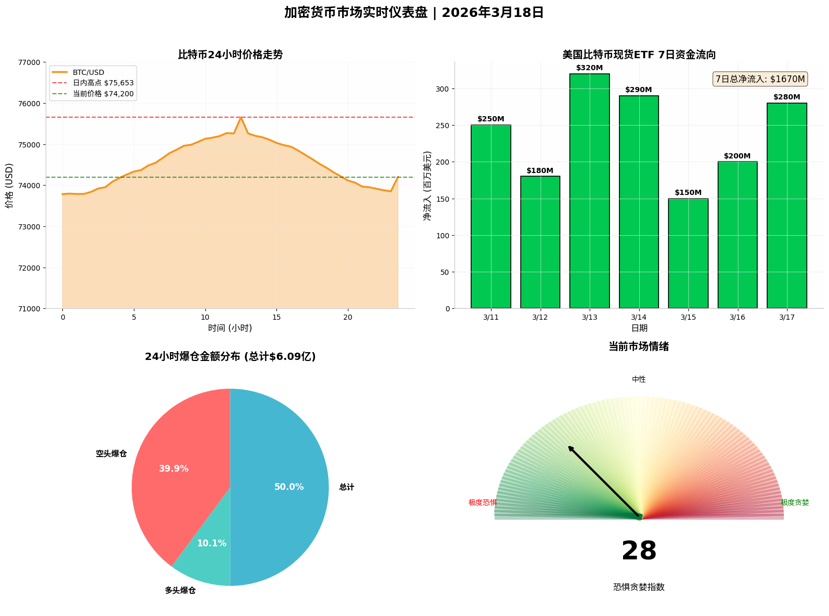Click the 3/13 bar labeled $320M
This screenshot has height=616, width=829.
[x=589, y=190]
